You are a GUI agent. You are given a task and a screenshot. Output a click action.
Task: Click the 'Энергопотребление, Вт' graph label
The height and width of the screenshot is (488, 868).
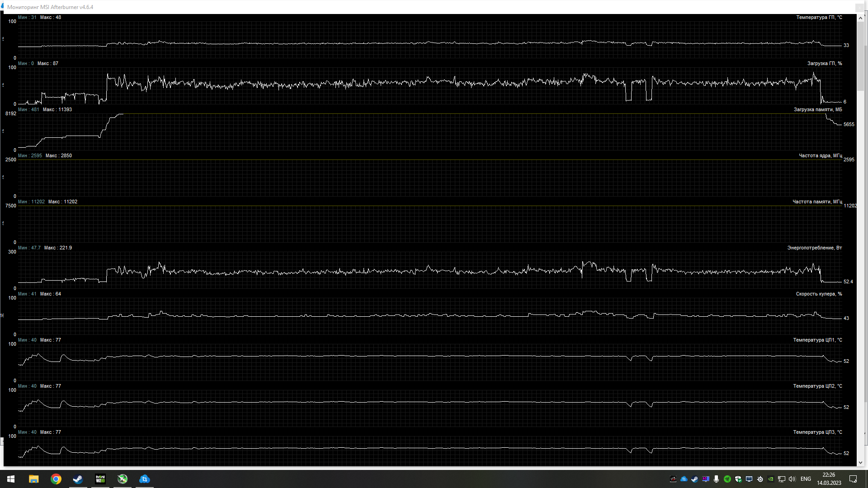click(815, 248)
